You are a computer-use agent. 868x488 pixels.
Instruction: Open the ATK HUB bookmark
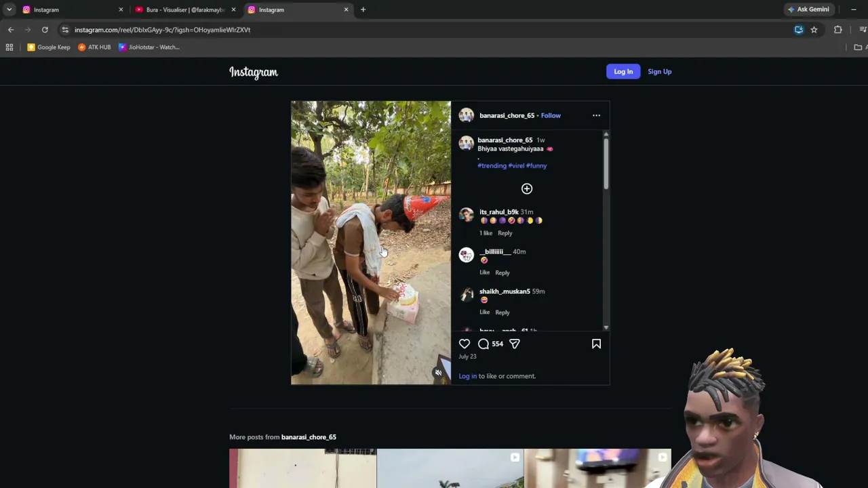click(94, 47)
